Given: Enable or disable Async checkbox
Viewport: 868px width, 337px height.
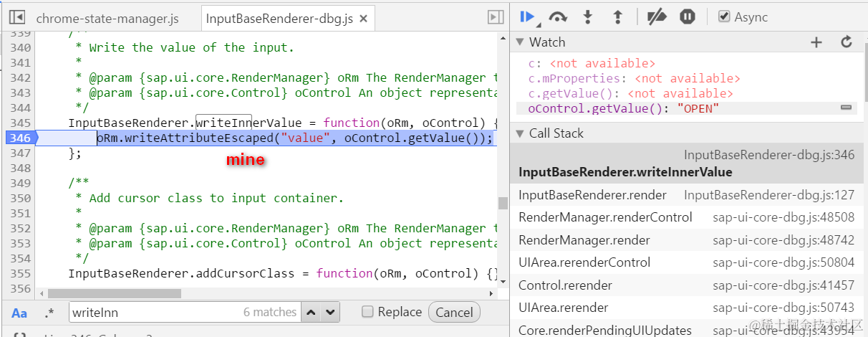Looking at the screenshot, I should [724, 16].
